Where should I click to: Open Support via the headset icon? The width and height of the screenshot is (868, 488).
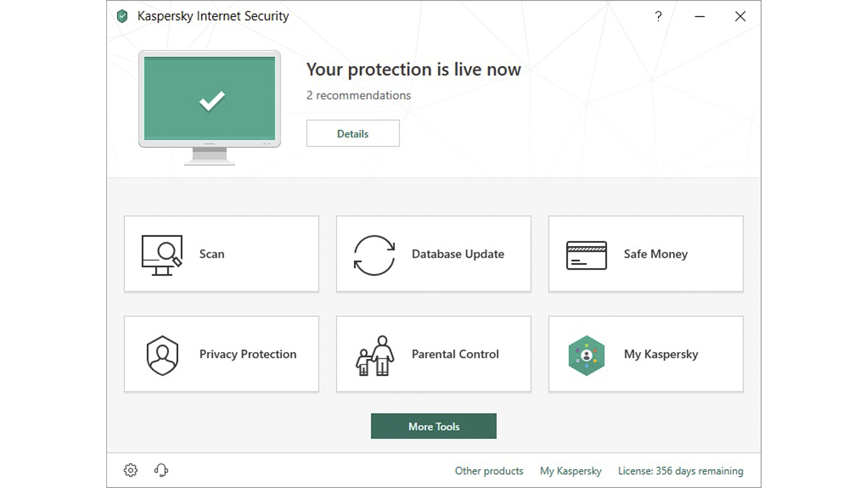[x=161, y=470]
